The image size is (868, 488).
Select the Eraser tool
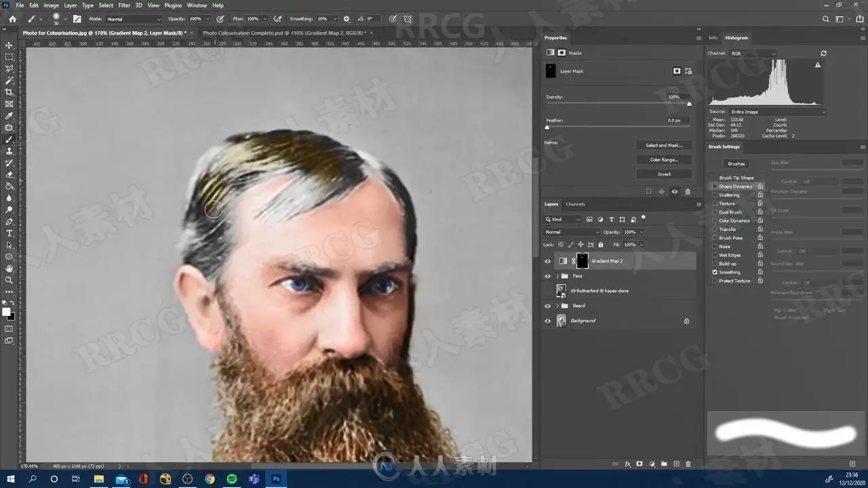(x=9, y=175)
